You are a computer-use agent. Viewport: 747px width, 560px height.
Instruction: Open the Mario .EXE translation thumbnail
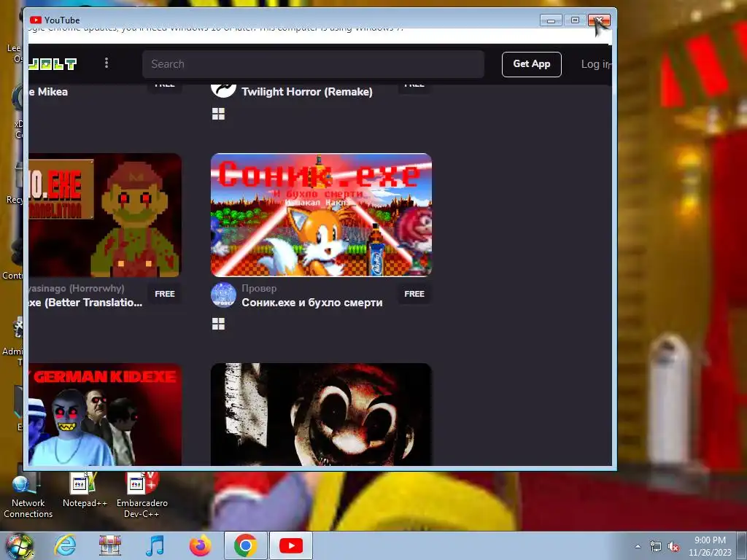[105, 215]
